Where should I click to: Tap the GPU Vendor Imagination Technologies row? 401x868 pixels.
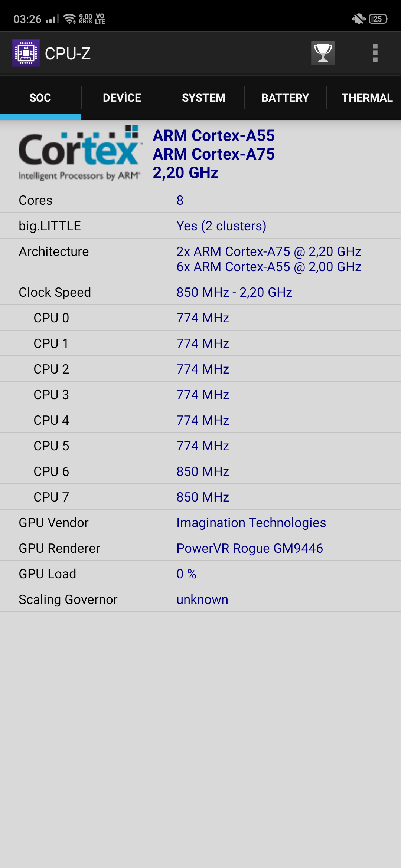200,523
